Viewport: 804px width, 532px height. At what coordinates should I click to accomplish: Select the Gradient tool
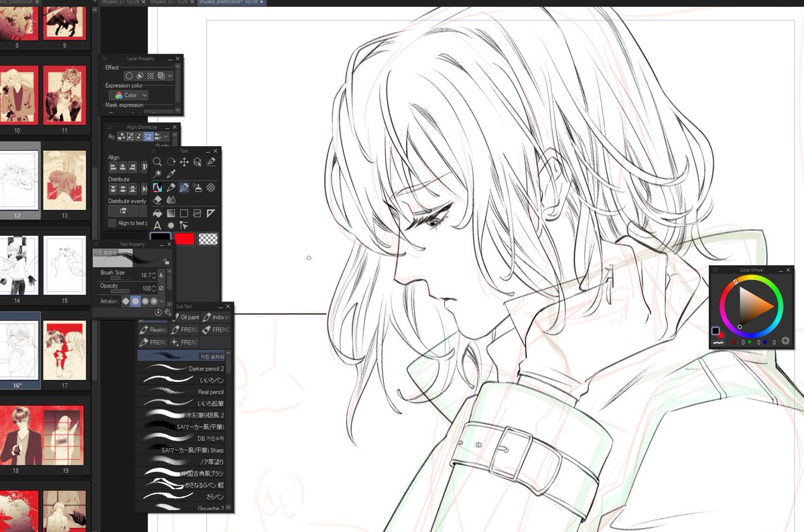tap(171, 213)
